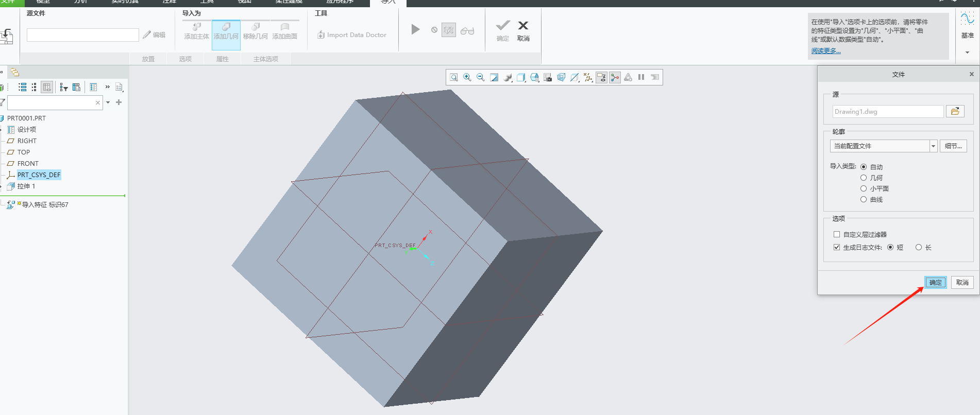This screenshot has width=980, height=415.
Task: Click the Refit view icon
Action: pos(454,77)
